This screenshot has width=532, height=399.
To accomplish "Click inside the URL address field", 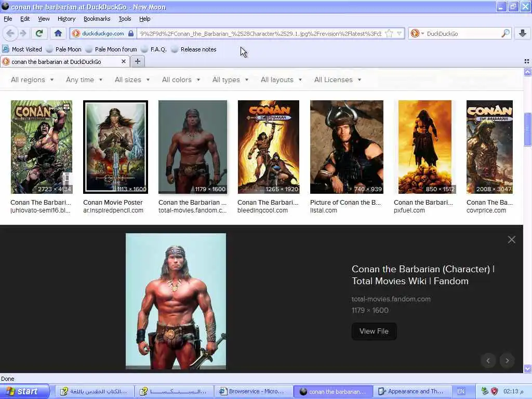I will point(261,34).
